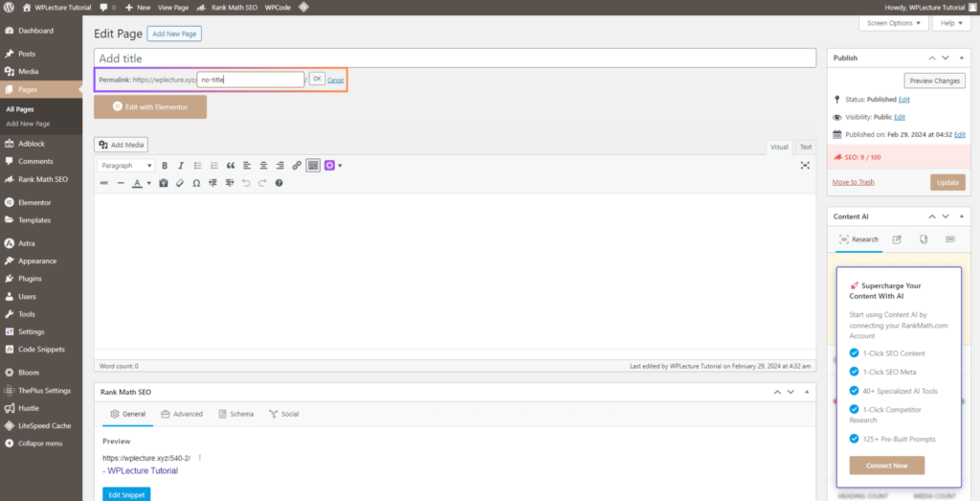Open Rank Math Social tab
Viewport: 980px width, 501px height.
pyautogui.click(x=283, y=414)
